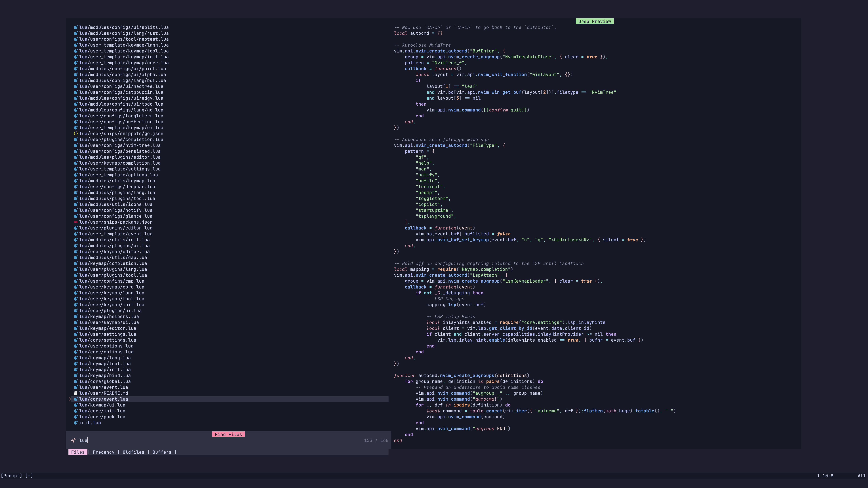Select lua/user/configs/catppuccin.lua entry
This screenshot has width=868, height=488.
click(121, 92)
